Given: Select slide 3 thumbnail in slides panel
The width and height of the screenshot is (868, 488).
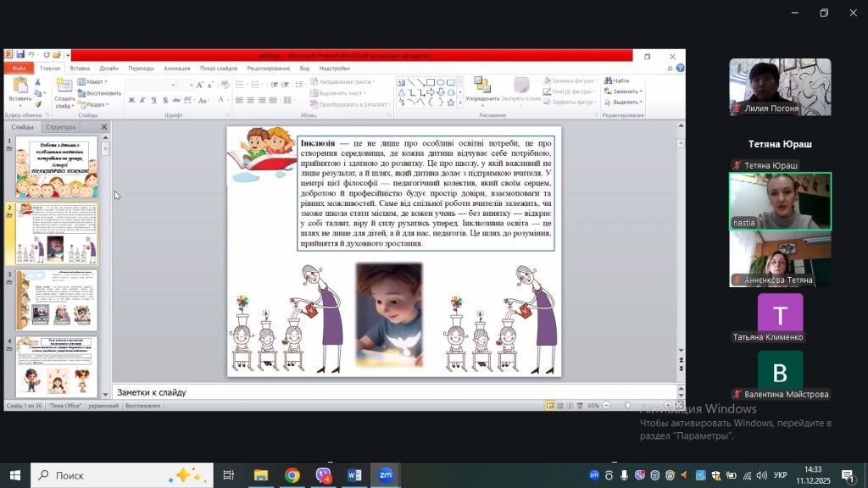Looking at the screenshot, I should pyautogui.click(x=57, y=301).
